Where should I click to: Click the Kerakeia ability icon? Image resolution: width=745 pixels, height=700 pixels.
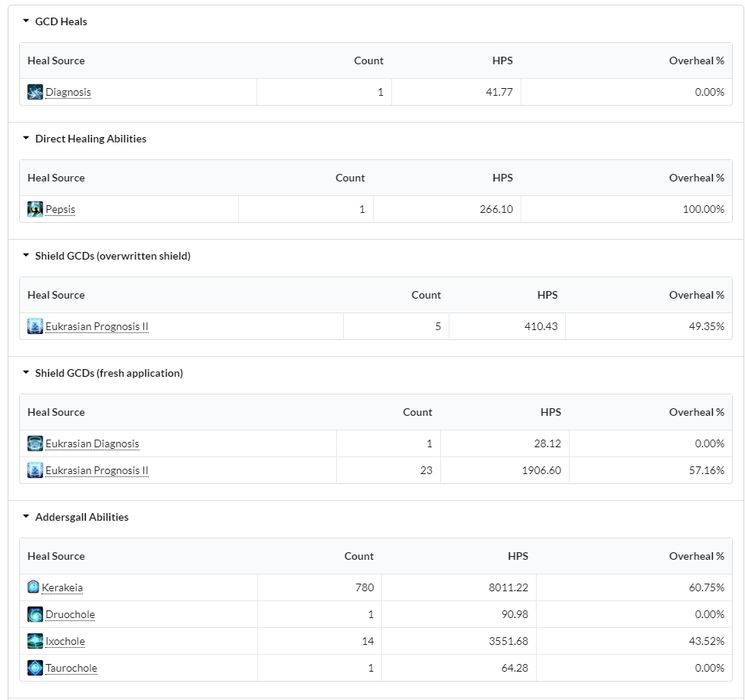pos(33,587)
